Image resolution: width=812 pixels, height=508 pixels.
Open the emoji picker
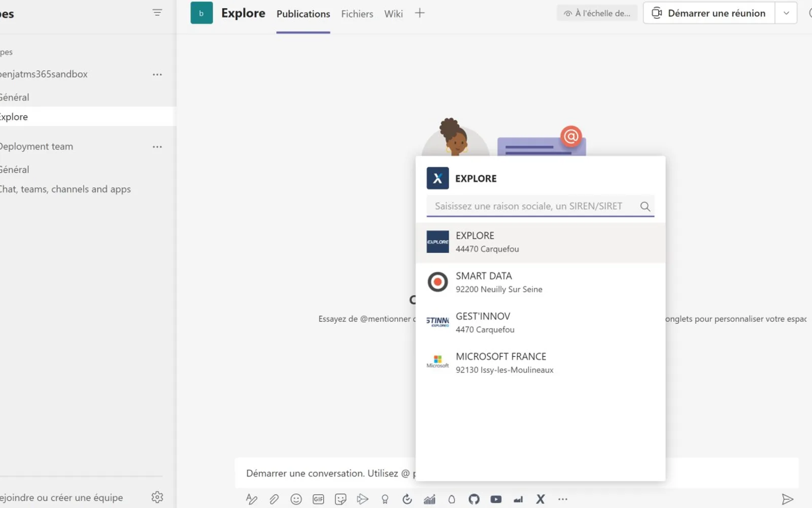296,499
